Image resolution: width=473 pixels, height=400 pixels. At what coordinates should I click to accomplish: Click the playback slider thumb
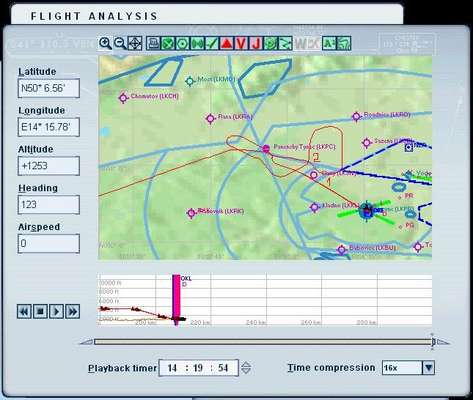433,342
